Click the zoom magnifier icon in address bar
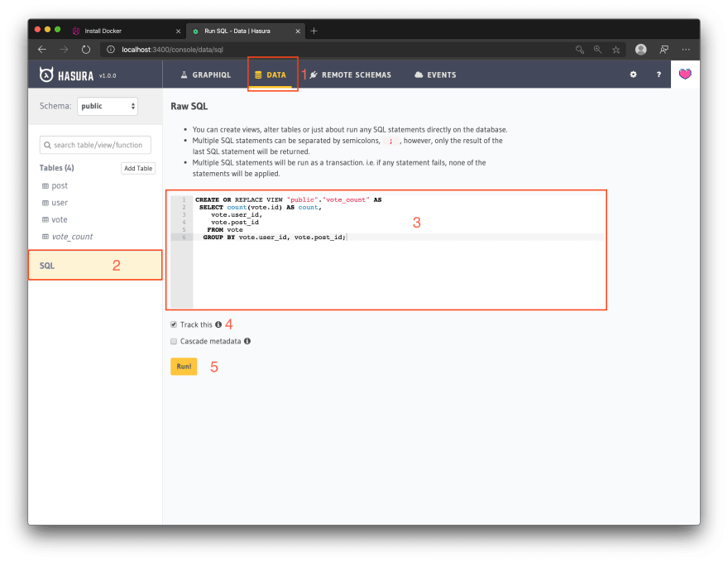The image size is (728, 562). 597,49
